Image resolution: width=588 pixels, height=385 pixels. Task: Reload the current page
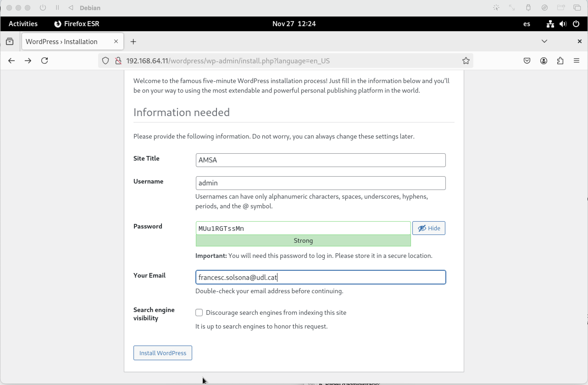tap(44, 61)
